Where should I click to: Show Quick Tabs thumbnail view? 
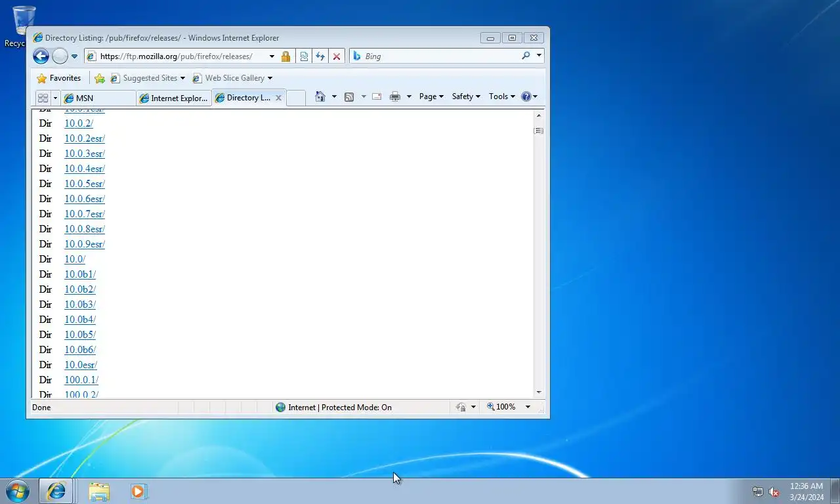pyautogui.click(x=43, y=98)
